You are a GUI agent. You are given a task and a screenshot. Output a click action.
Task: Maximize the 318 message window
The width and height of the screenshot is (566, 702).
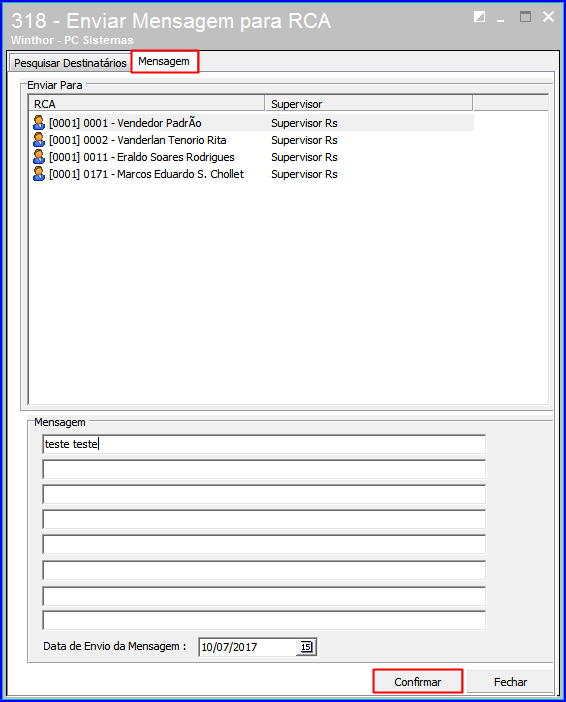(x=525, y=17)
